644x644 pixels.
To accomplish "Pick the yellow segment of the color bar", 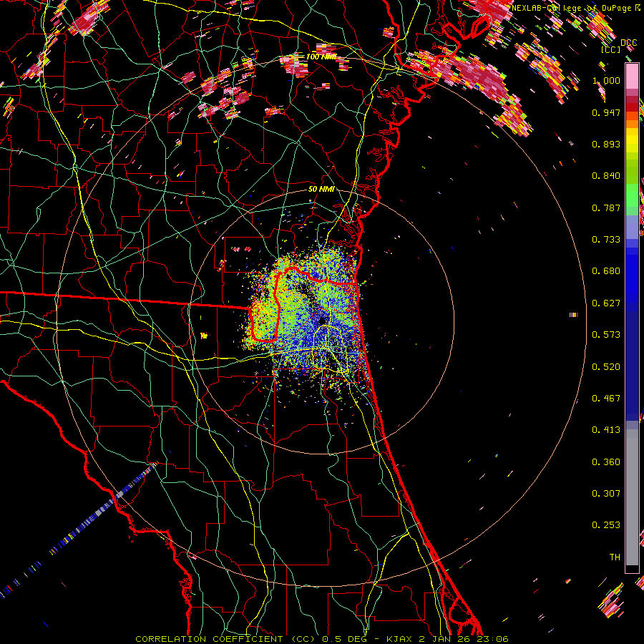I will point(632,140).
